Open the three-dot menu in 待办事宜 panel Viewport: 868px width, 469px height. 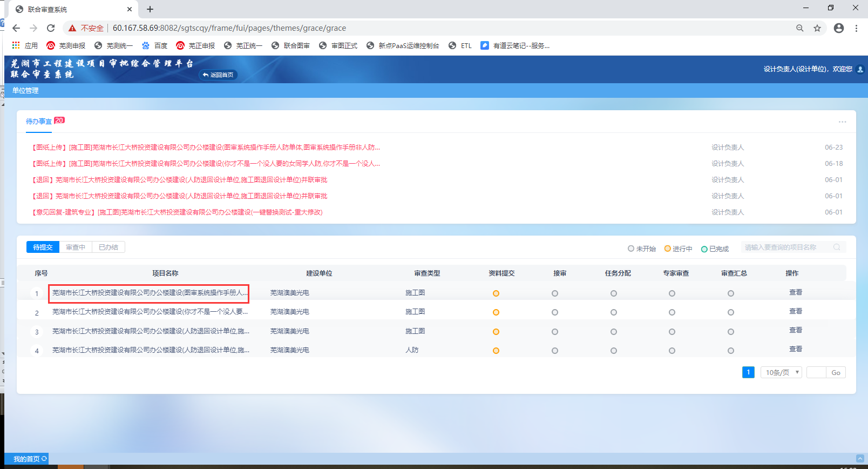[x=842, y=122]
